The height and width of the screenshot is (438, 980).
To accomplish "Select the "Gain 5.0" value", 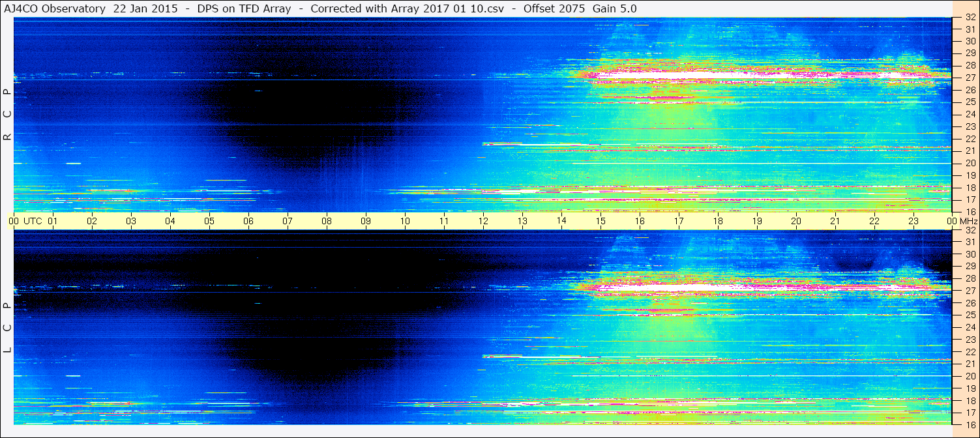I will click(x=615, y=8).
